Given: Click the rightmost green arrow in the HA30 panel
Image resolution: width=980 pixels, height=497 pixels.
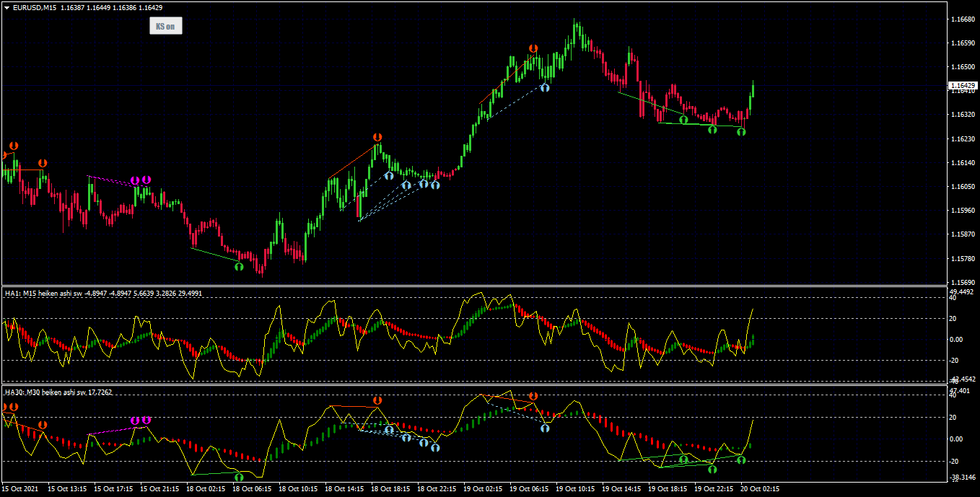Looking at the screenshot, I should 741,459.
